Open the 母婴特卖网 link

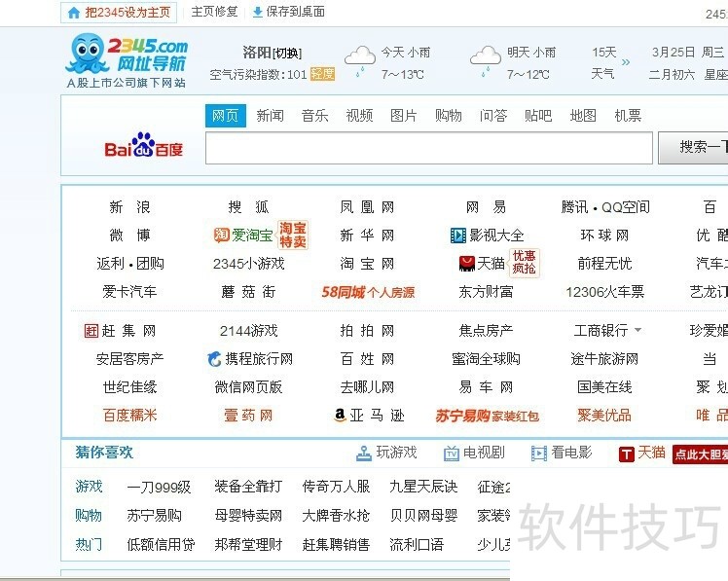tap(248, 516)
